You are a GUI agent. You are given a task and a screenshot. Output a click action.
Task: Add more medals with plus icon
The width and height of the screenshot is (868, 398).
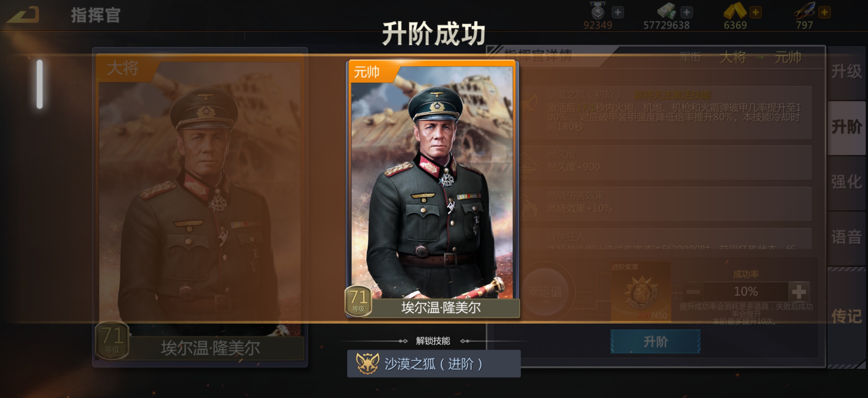(618, 13)
